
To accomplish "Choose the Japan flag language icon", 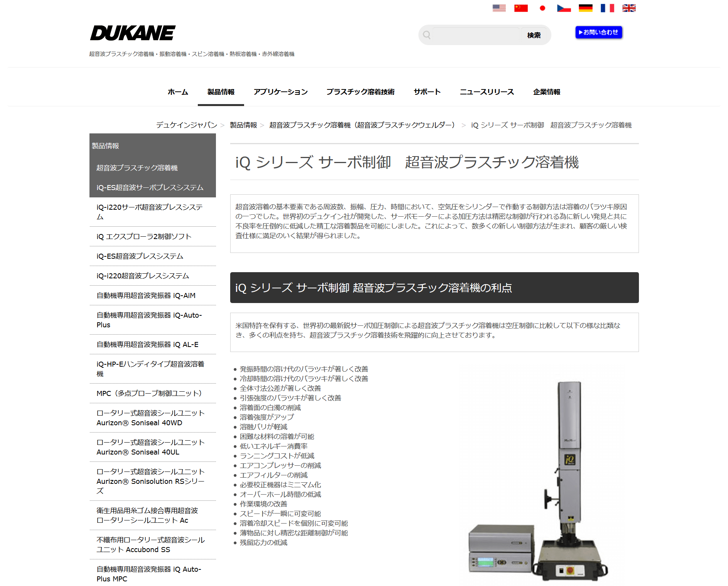I will point(542,8).
